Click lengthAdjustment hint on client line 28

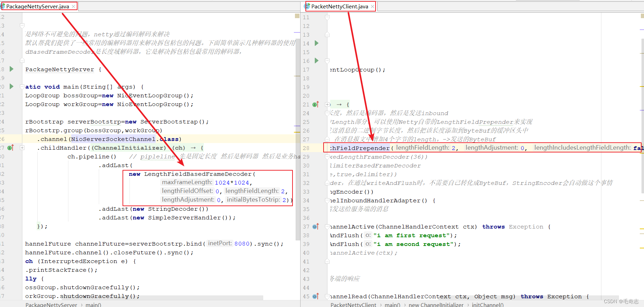point(492,148)
